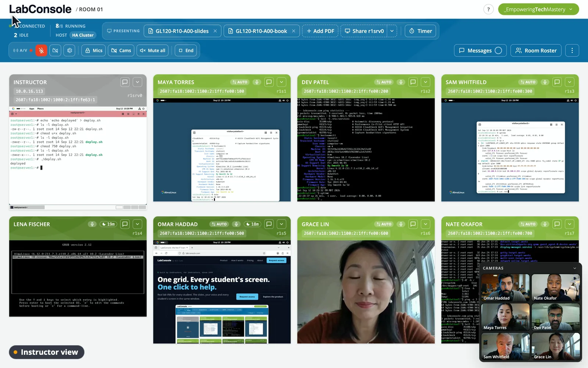Open the help question mark icon
Screen dimensions: 588x368
pyautogui.click(x=488, y=10)
